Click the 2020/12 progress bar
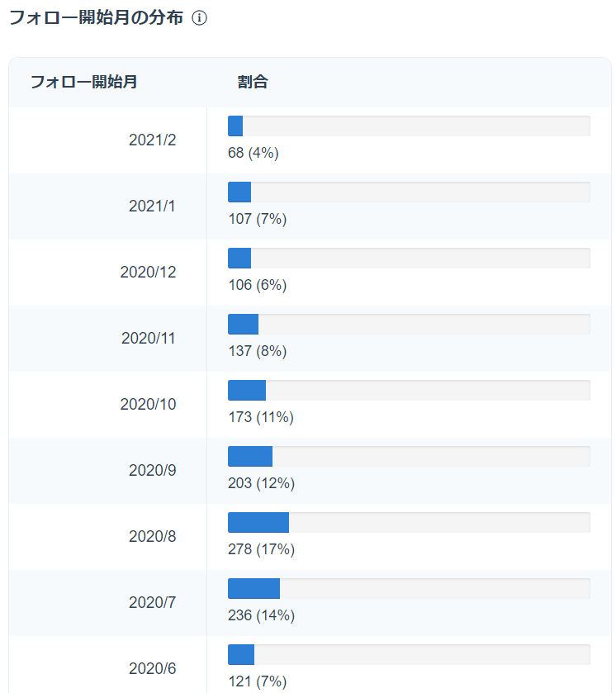 tap(409, 259)
